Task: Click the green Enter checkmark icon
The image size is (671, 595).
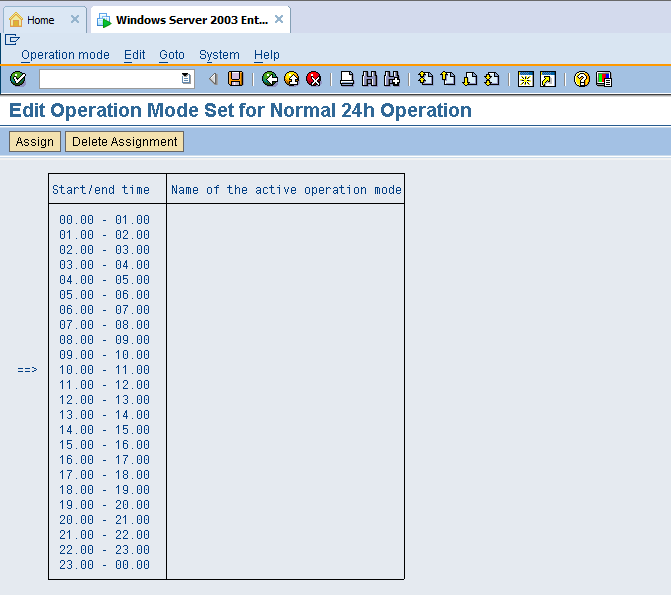Action: (18, 79)
